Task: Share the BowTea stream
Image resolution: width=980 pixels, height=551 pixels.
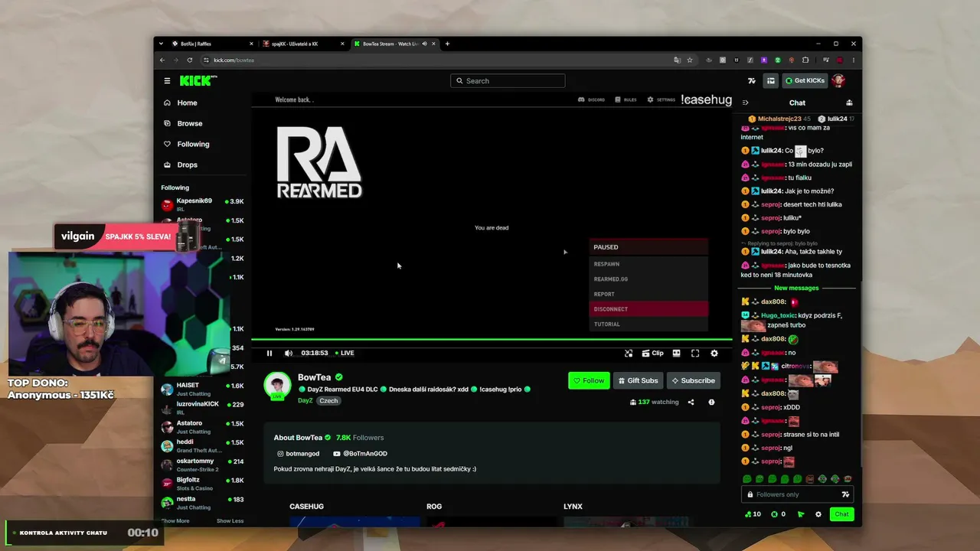Action: pyautogui.click(x=691, y=402)
